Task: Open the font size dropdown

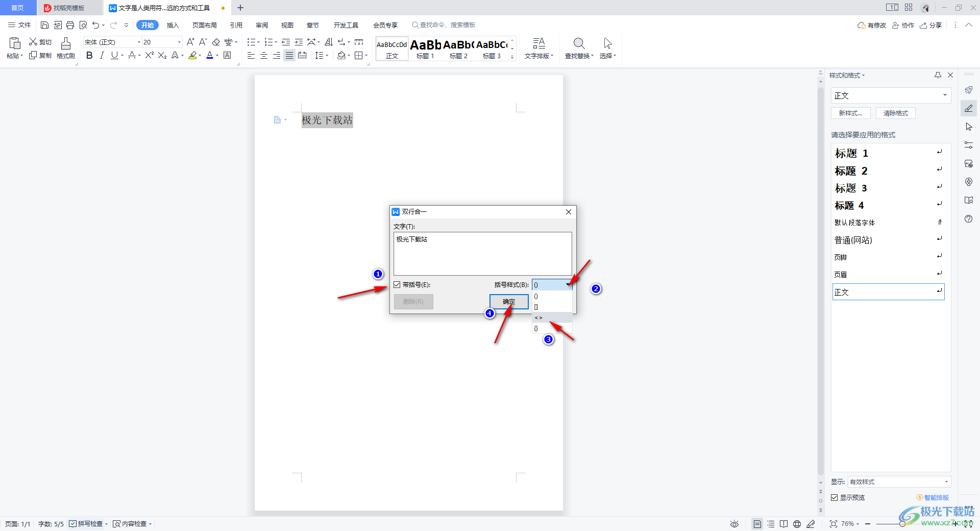Action: pyautogui.click(x=179, y=42)
